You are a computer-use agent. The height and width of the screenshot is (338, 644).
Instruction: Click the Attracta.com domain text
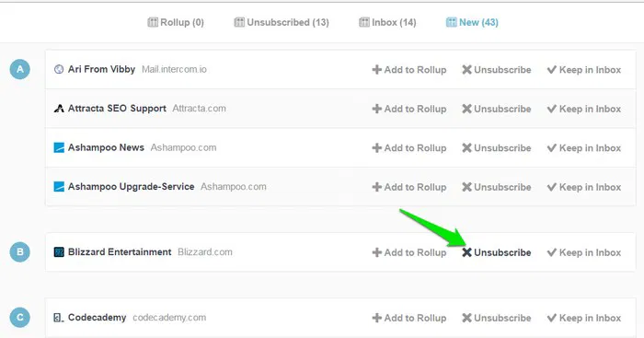(200, 109)
